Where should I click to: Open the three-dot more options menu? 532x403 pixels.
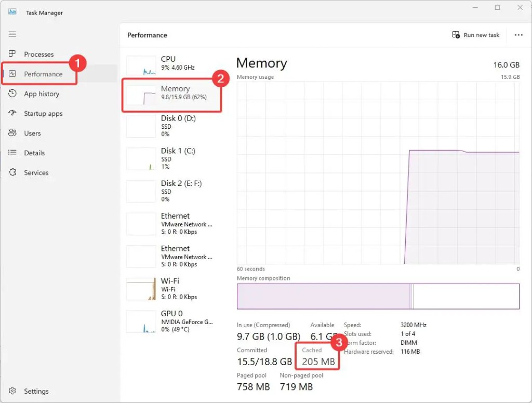[x=518, y=35]
